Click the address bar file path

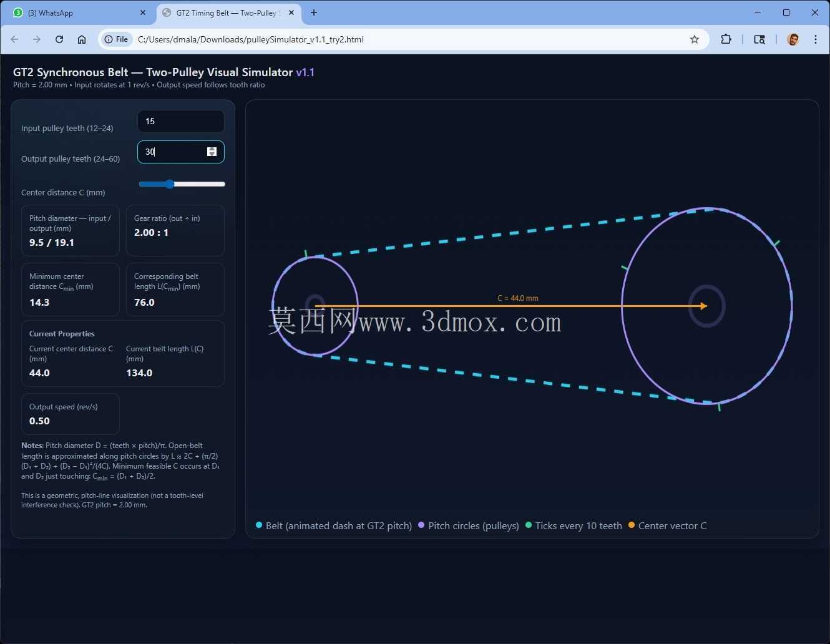point(250,39)
